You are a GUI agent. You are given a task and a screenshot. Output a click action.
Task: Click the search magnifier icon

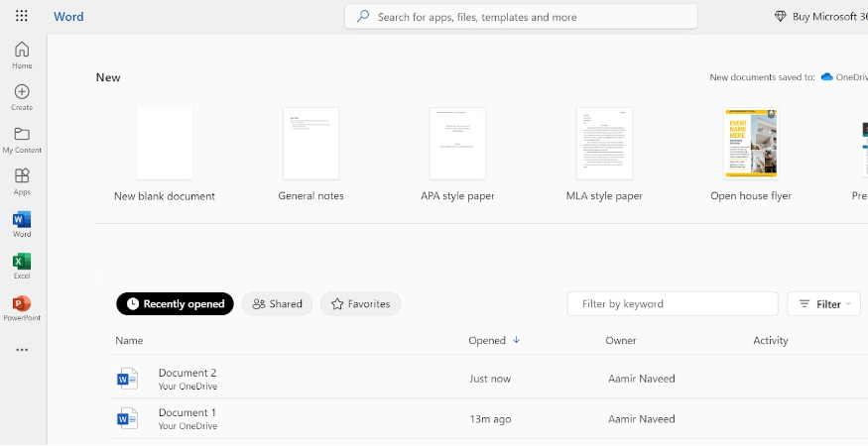click(x=363, y=17)
